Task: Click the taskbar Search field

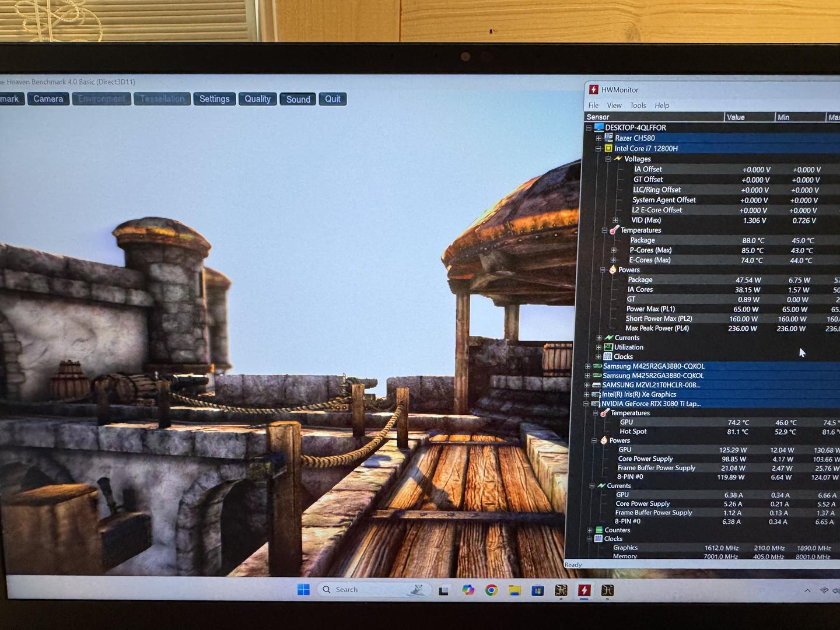Action: tap(373, 590)
